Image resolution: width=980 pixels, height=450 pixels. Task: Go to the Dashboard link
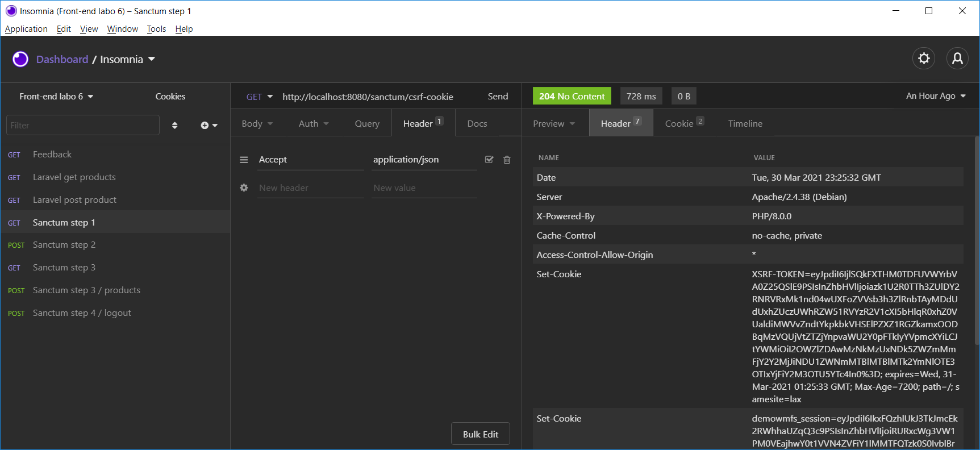(62, 59)
